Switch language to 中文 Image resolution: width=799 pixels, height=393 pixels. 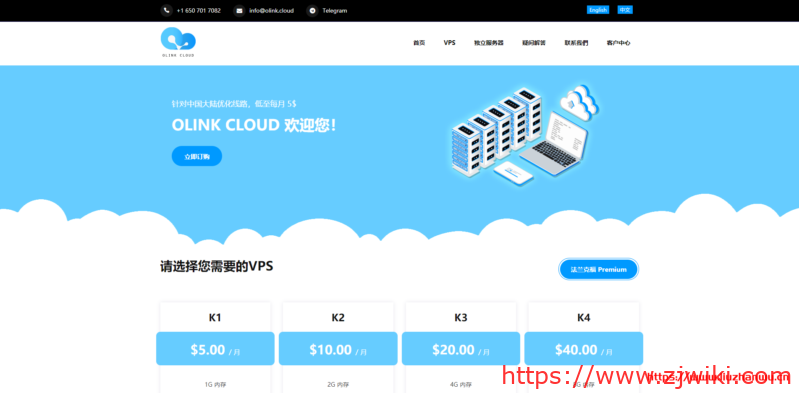click(625, 10)
